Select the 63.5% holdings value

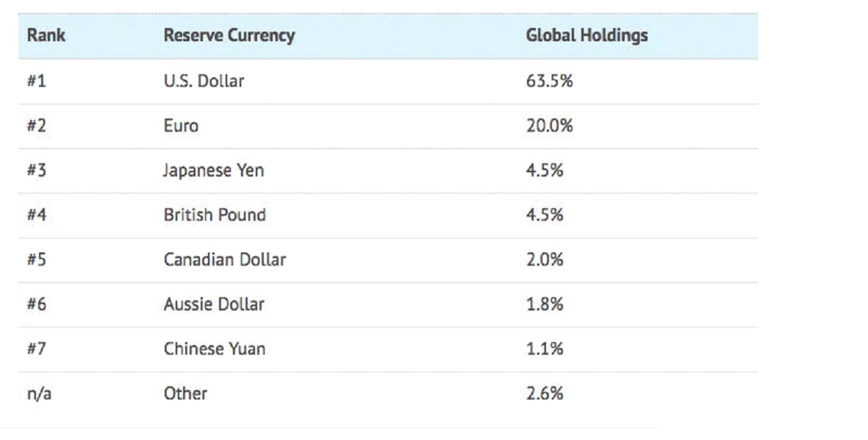(x=549, y=81)
